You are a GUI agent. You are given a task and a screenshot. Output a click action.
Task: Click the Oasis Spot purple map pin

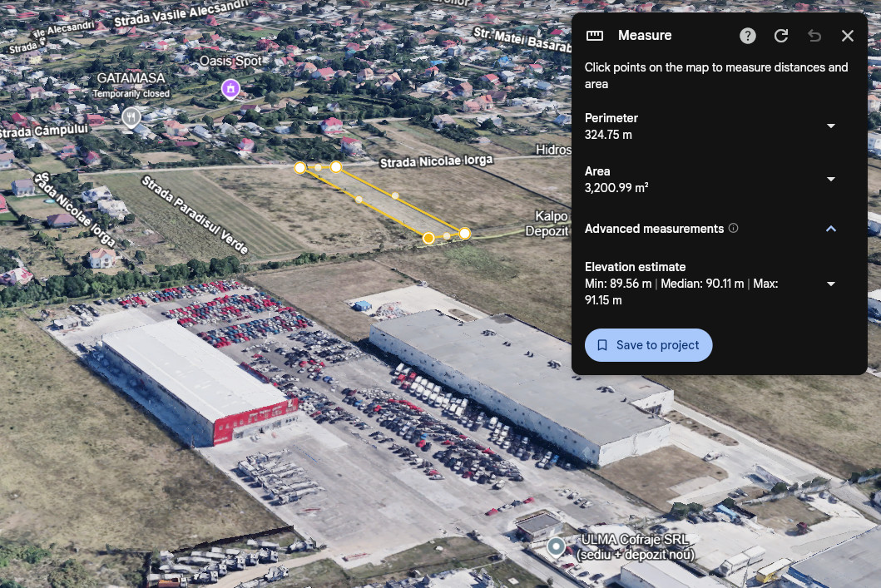pos(230,89)
